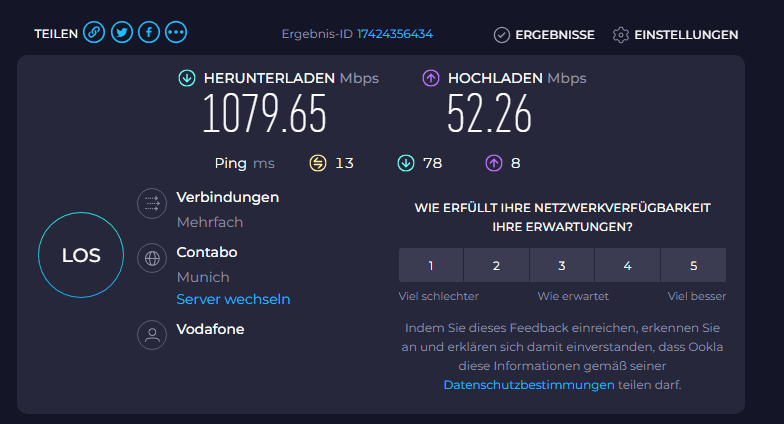
Task: Share the result on Twitter
Action: click(x=122, y=32)
